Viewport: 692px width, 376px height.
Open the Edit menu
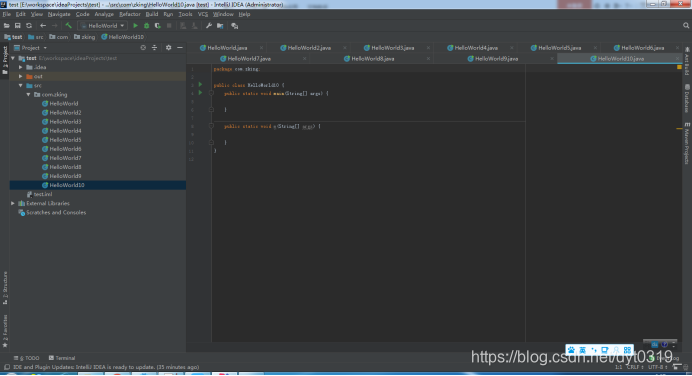pos(21,15)
